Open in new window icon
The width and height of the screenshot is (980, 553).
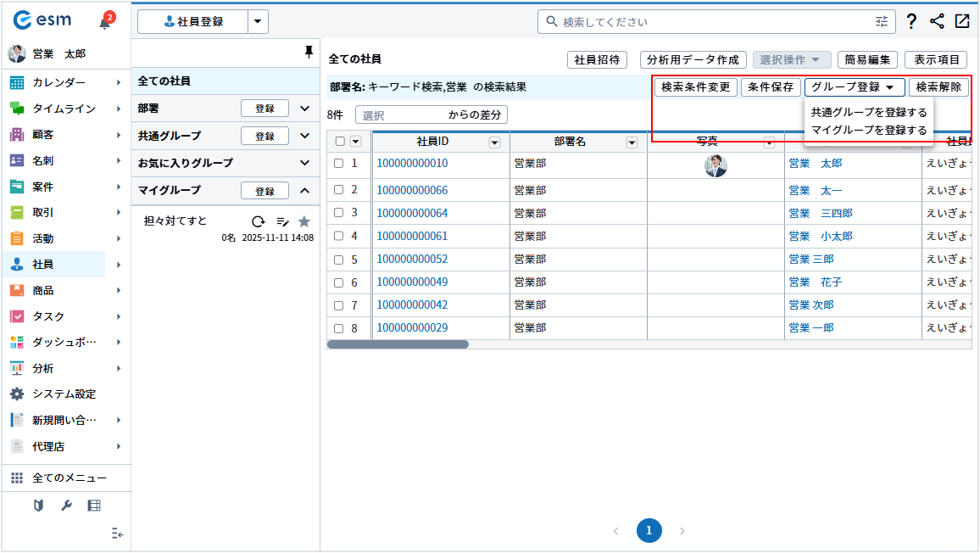962,22
